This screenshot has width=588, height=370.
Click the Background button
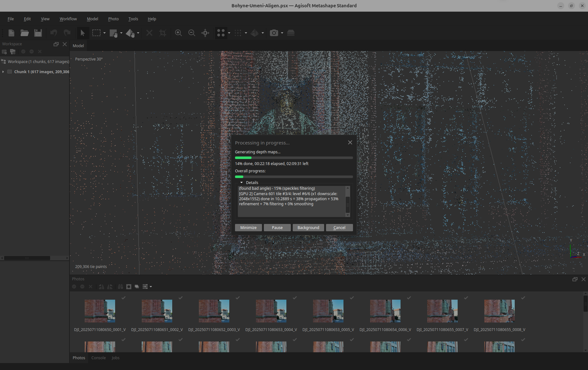(308, 228)
